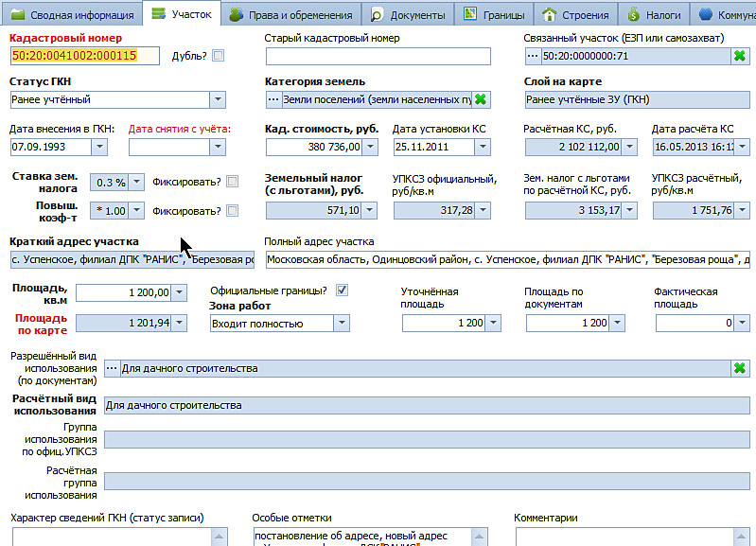Viewport: 756px width, 546px height.
Task: Open the Строения tab
Action: click(x=575, y=14)
